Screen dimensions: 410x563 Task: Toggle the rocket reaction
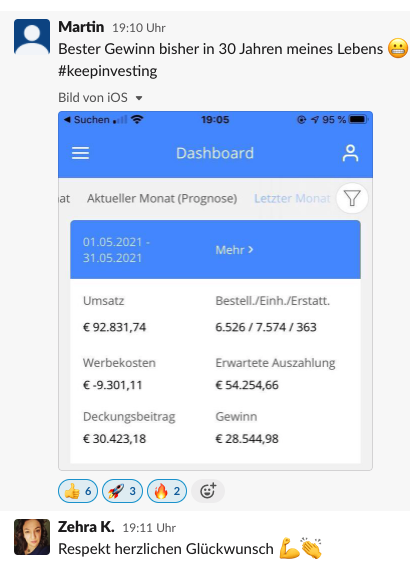pyautogui.click(x=122, y=491)
